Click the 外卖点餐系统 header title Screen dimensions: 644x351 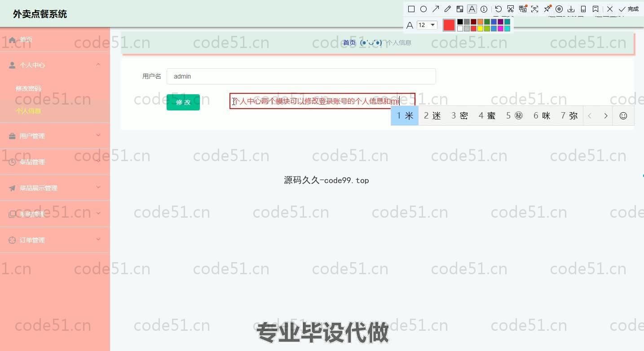coord(40,14)
